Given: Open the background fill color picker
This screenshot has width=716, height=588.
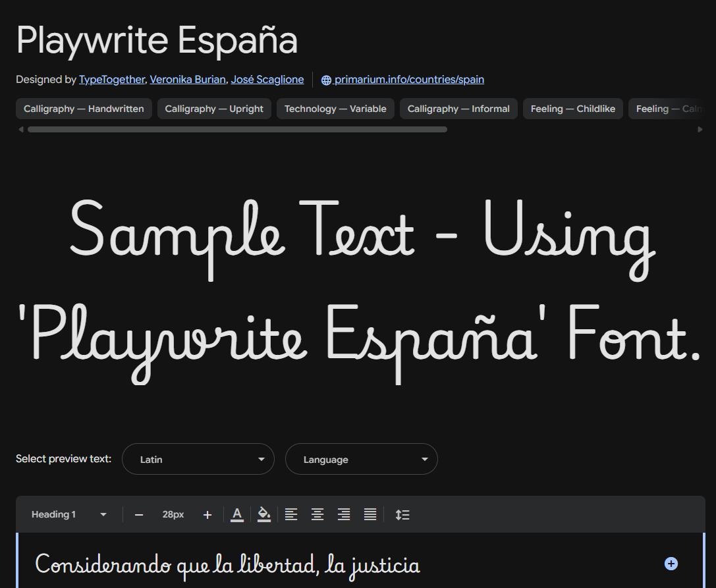Looking at the screenshot, I should pyautogui.click(x=264, y=514).
